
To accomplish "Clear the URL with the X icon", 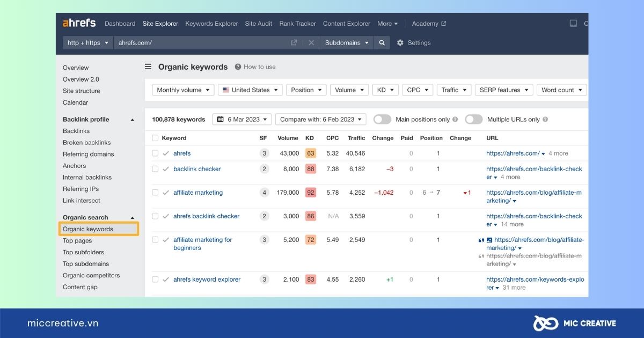I will (311, 43).
